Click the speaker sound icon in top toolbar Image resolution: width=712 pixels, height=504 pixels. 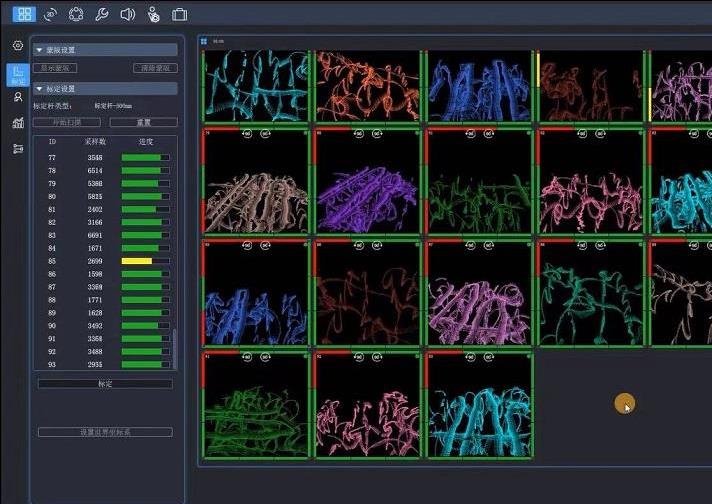(x=127, y=14)
